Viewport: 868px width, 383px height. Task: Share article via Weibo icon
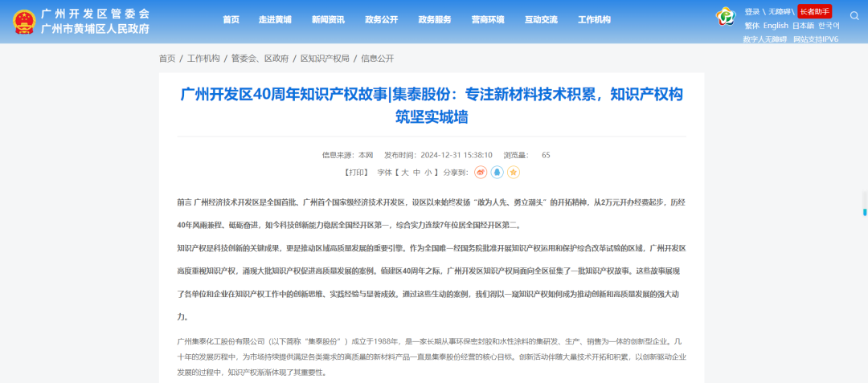coord(481,173)
